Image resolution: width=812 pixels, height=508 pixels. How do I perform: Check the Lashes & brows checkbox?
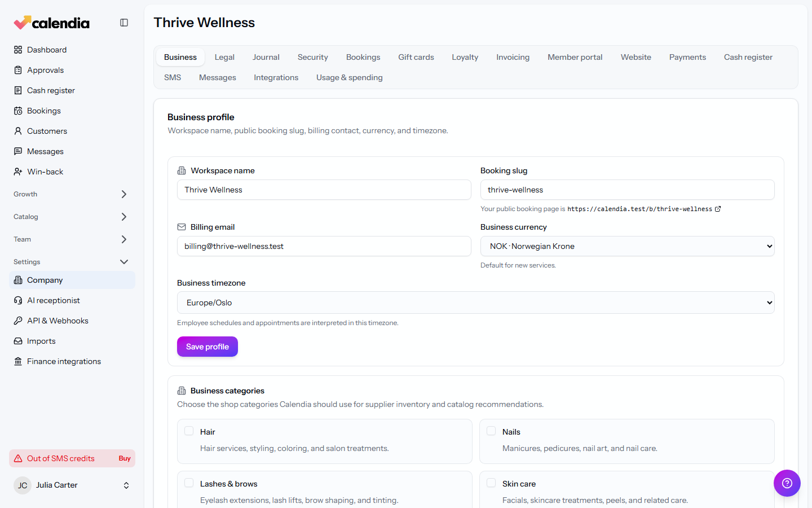pos(189,483)
